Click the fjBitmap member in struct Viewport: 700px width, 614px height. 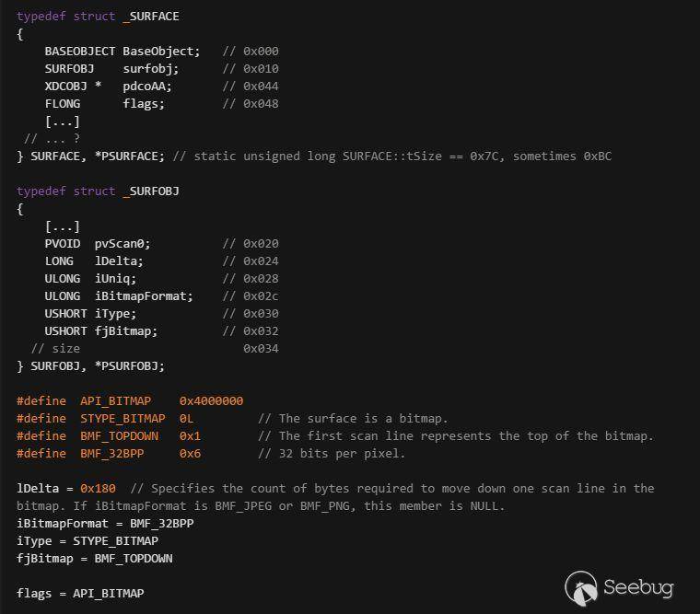(126, 331)
